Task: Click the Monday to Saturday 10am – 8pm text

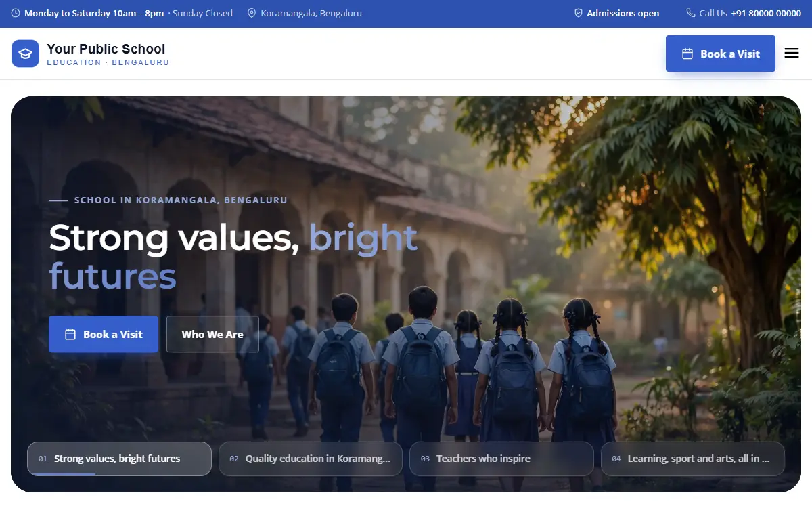Action: point(94,13)
